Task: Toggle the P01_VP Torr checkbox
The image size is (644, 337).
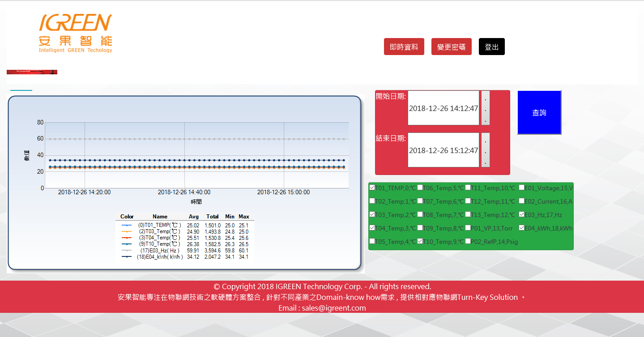Action: [468, 228]
